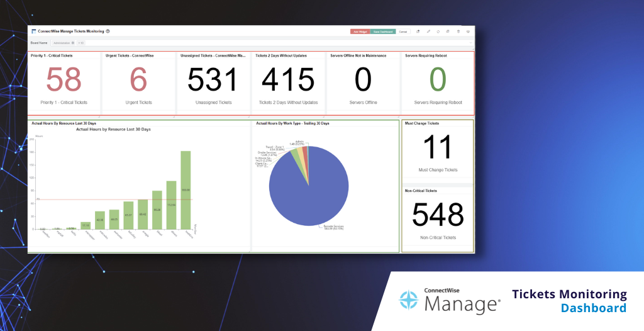Select 'Tickets 2 Days Without Updates' widget header
This screenshot has width=644, height=331.
(281, 55)
